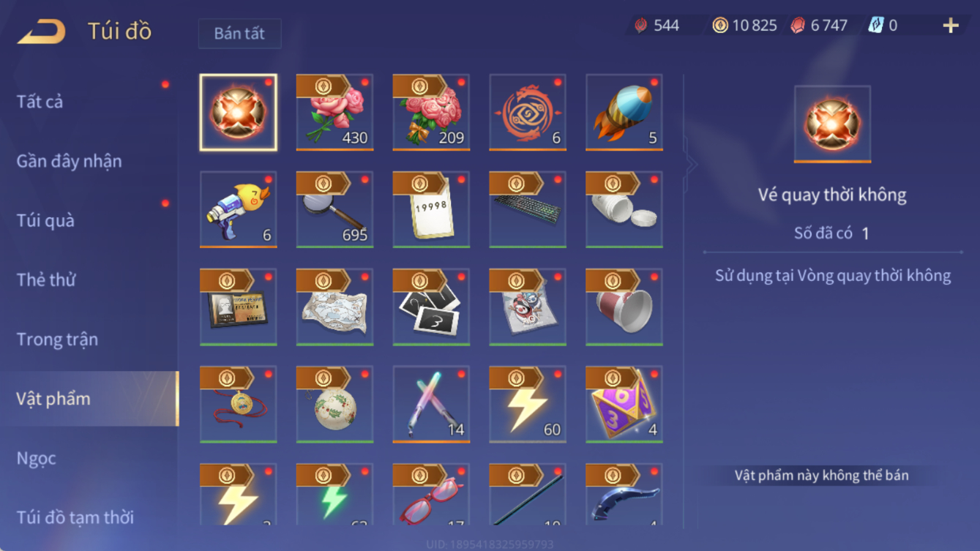The width and height of the screenshot is (980, 551).
Task: Select the pink rose bouquet item showing 430
Action: (x=334, y=112)
